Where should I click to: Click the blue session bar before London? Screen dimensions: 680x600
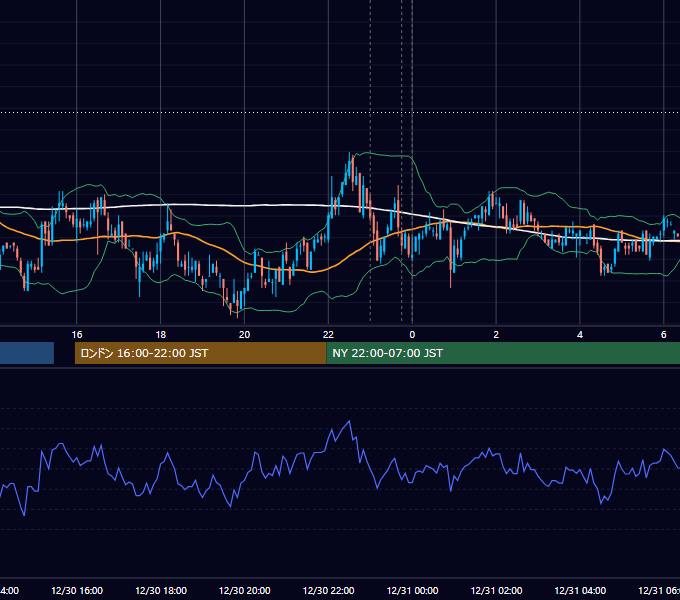[x=27, y=353]
